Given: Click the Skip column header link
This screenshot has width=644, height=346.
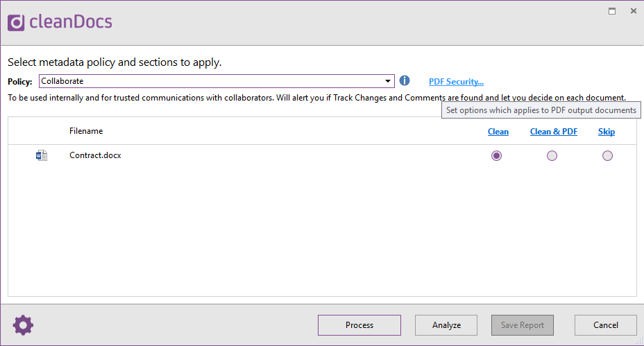Looking at the screenshot, I should [607, 132].
